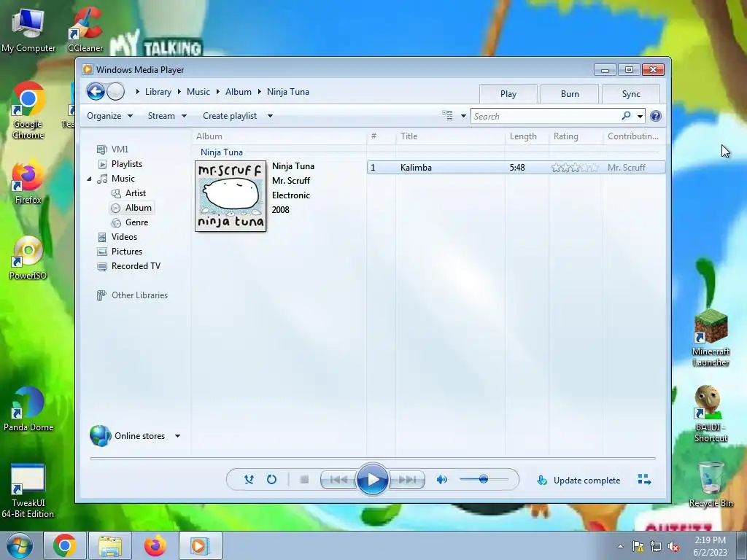Viewport: 747px width, 560px height.
Task: Select VM1 in the navigation pane
Action: pyautogui.click(x=120, y=149)
